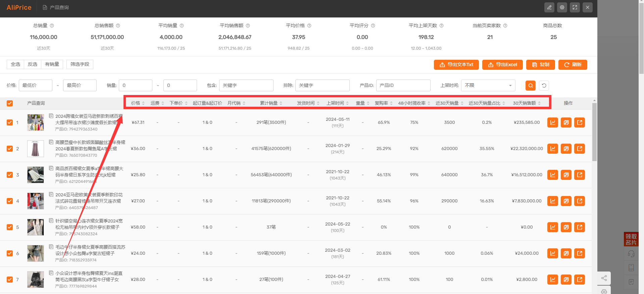This screenshot has height=294, width=644.
Task: Uncheck row 5 checkbox
Action: [10, 227]
